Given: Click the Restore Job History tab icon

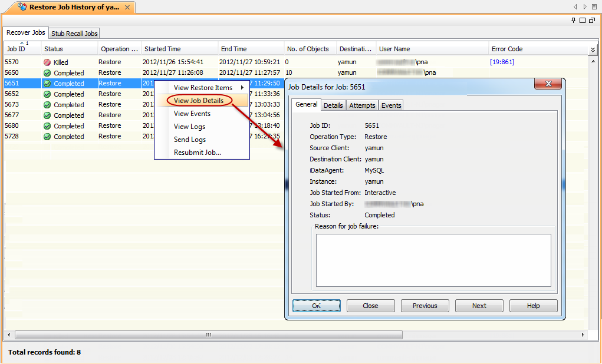Looking at the screenshot, I should tap(22, 8).
